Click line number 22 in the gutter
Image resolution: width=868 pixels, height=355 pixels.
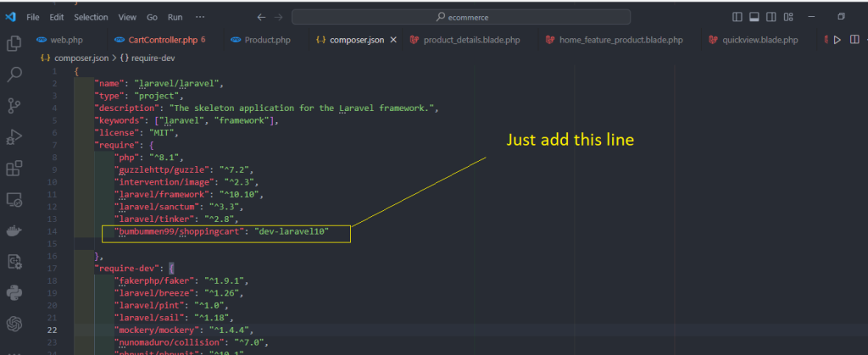(x=52, y=330)
